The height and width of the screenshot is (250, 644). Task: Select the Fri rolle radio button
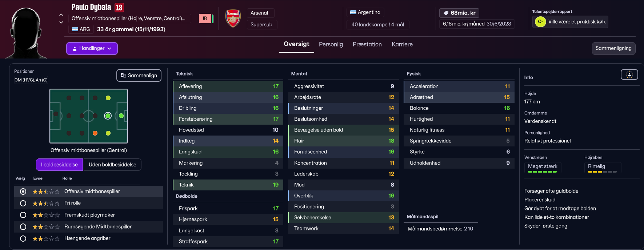tap(23, 203)
